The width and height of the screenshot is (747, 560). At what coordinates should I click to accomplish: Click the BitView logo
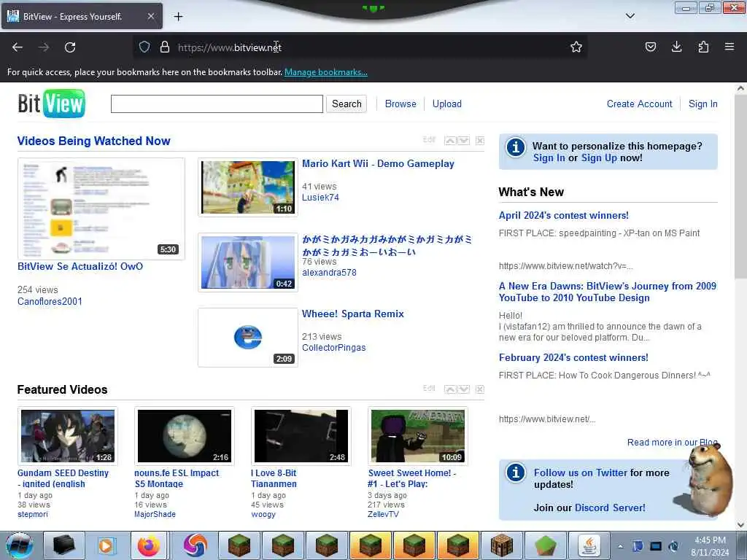pyautogui.click(x=52, y=104)
